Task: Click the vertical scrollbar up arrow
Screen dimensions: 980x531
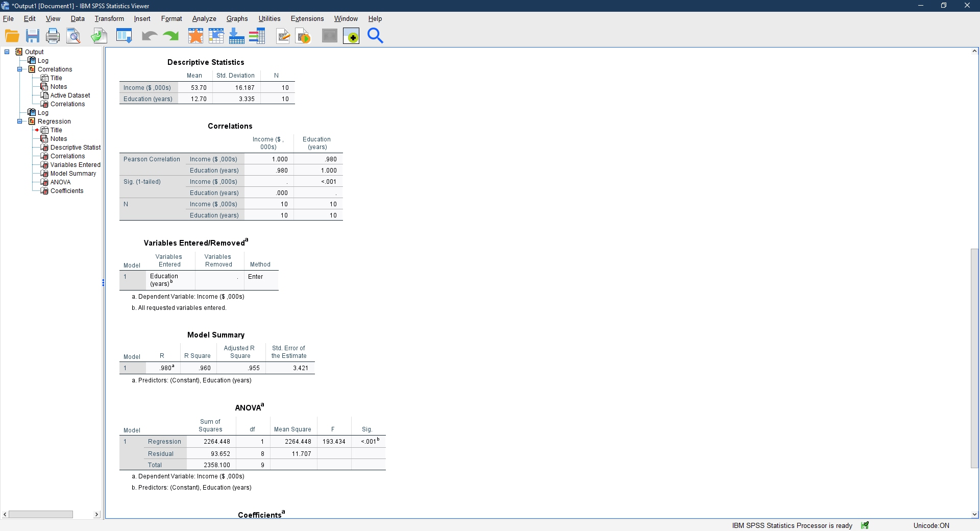Action: point(974,51)
